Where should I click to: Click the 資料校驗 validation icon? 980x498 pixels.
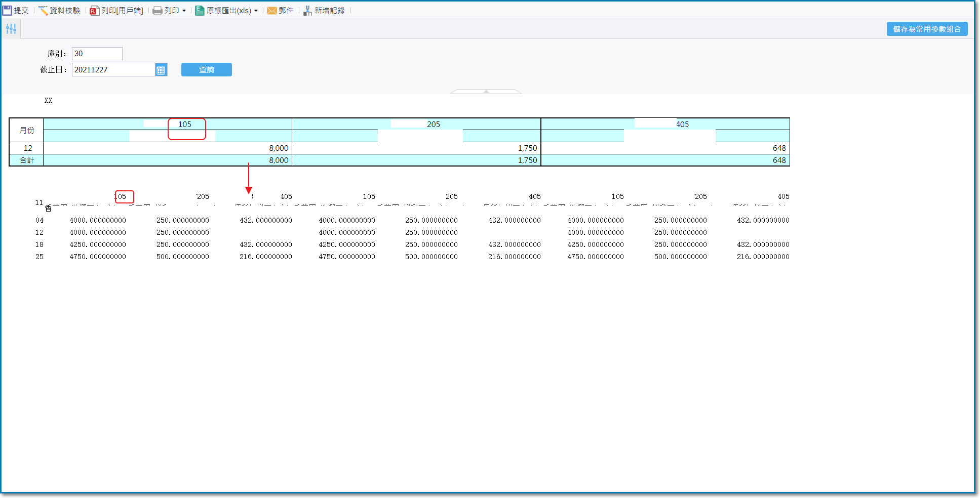pyautogui.click(x=43, y=10)
